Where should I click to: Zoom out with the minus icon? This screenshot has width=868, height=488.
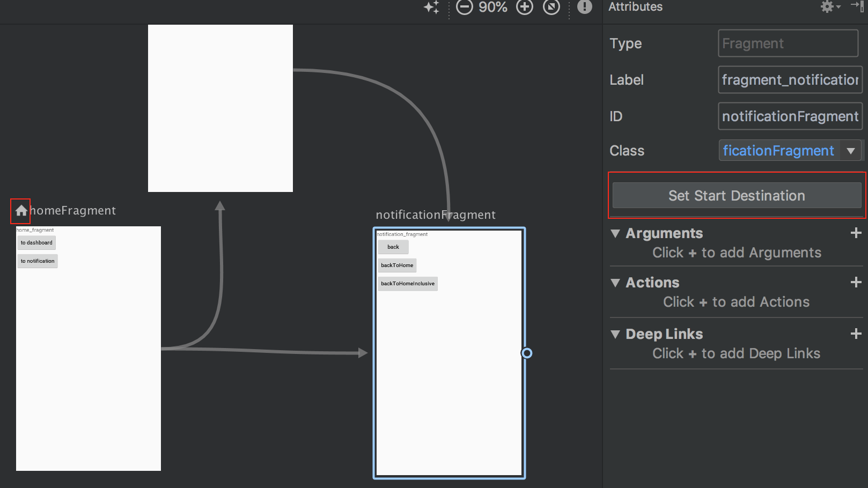pyautogui.click(x=464, y=7)
